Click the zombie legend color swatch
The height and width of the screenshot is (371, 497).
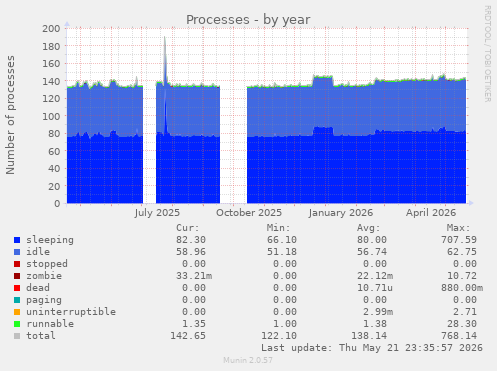coord(17,276)
